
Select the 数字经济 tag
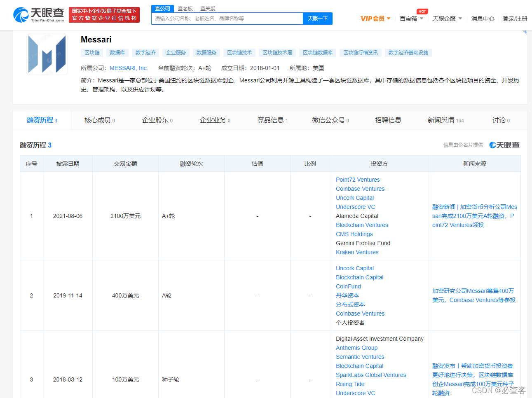(x=145, y=53)
